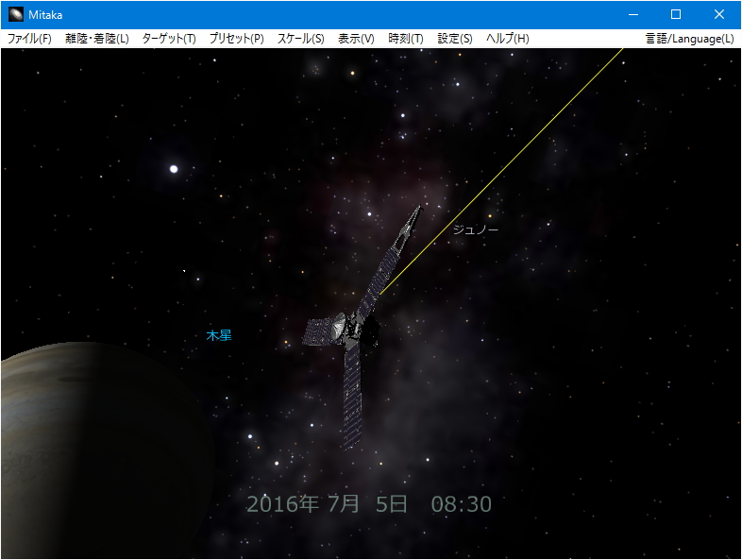Open the ターゲット(T) menu
The image size is (742, 560).
(169, 39)
